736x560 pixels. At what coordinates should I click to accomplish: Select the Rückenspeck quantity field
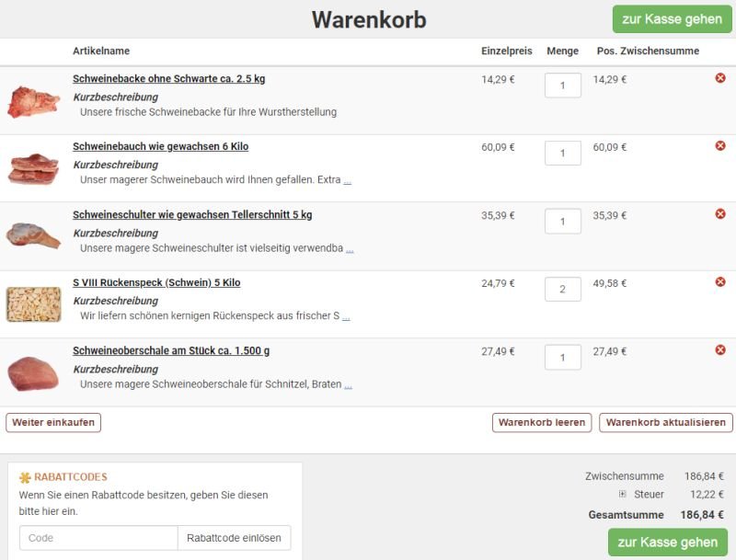pos(564,289)
